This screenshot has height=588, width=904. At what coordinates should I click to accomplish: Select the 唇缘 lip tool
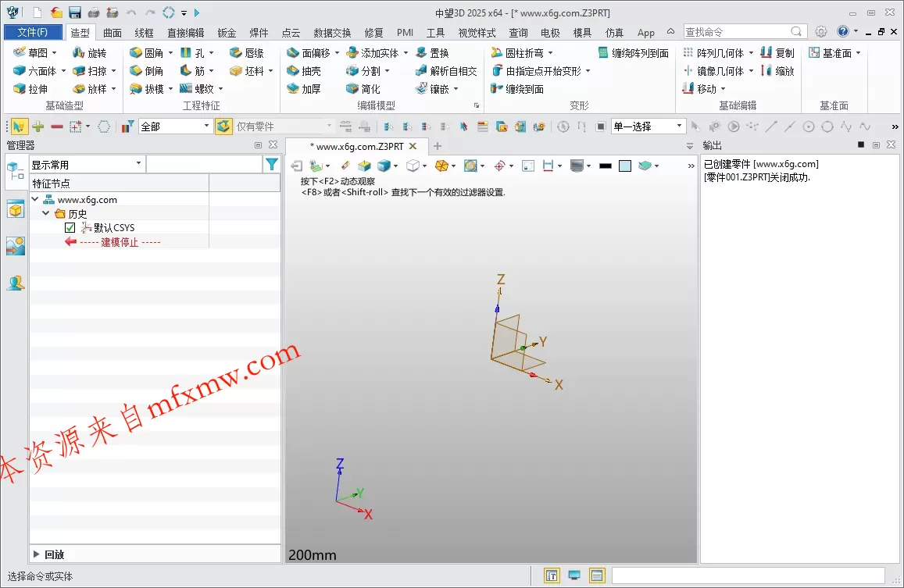(x=247, y=52)
